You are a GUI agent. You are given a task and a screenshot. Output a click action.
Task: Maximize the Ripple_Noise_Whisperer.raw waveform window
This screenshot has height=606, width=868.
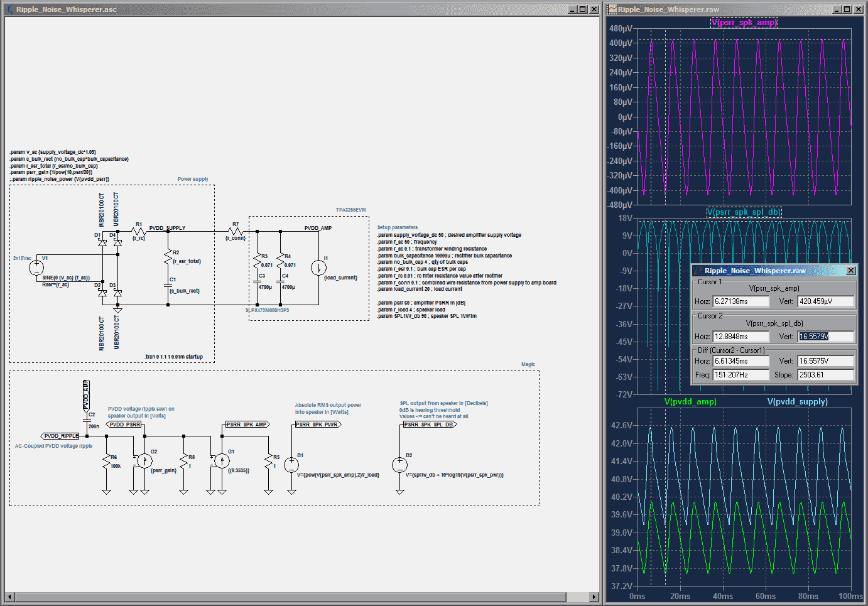click(847, 9)
